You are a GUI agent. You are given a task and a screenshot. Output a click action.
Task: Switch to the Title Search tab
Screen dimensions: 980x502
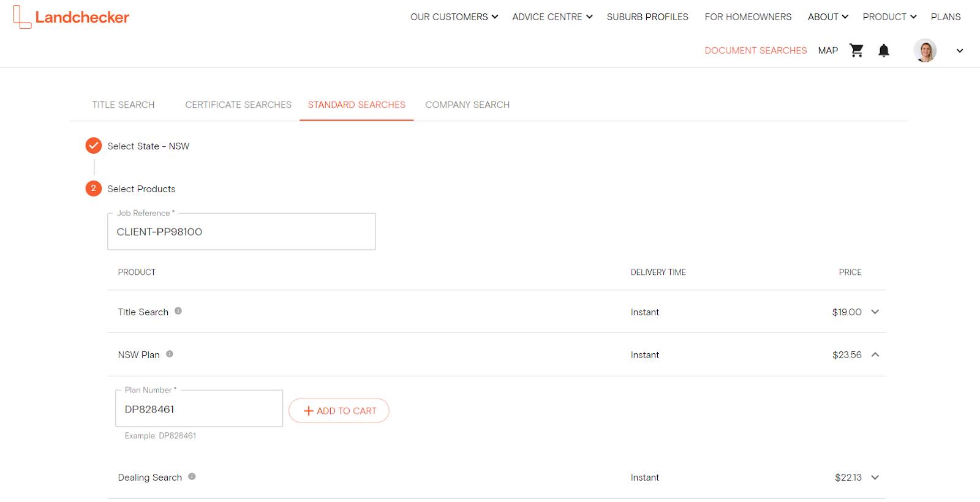point(123,105)
